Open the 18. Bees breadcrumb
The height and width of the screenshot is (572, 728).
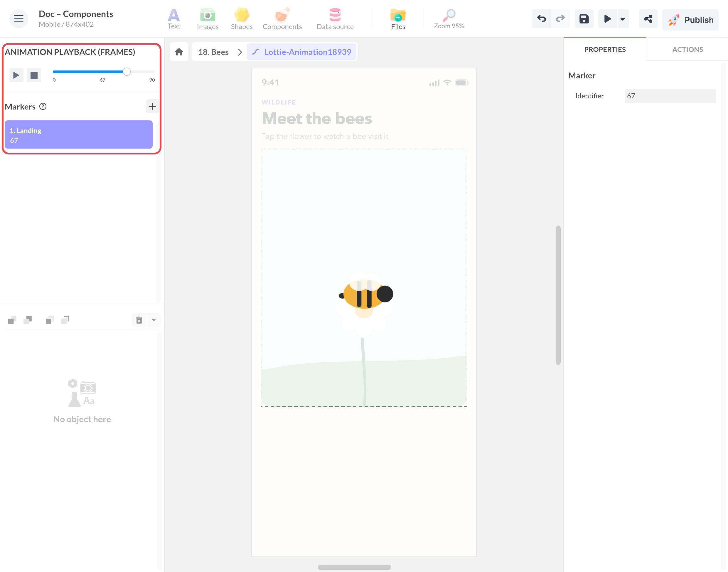coord(213,52)
